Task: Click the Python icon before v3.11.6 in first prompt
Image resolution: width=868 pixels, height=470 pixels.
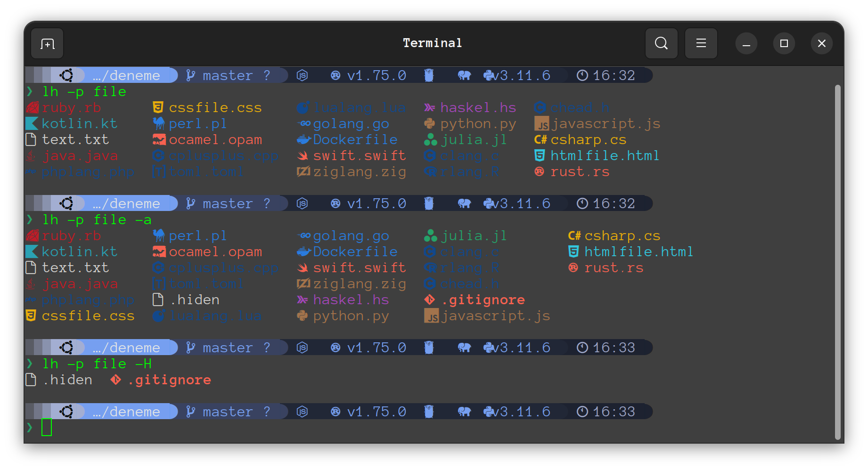Action: click(489, 75)
